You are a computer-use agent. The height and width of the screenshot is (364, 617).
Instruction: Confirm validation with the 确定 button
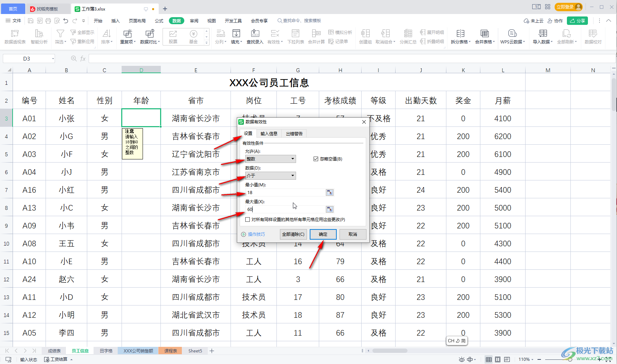click(x=323, y=234)
